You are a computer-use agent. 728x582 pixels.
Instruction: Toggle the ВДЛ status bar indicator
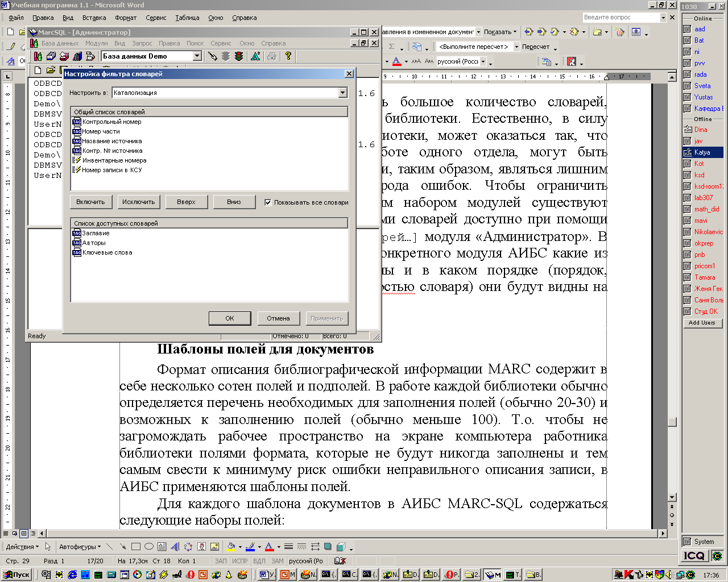[x=259, y=561]
